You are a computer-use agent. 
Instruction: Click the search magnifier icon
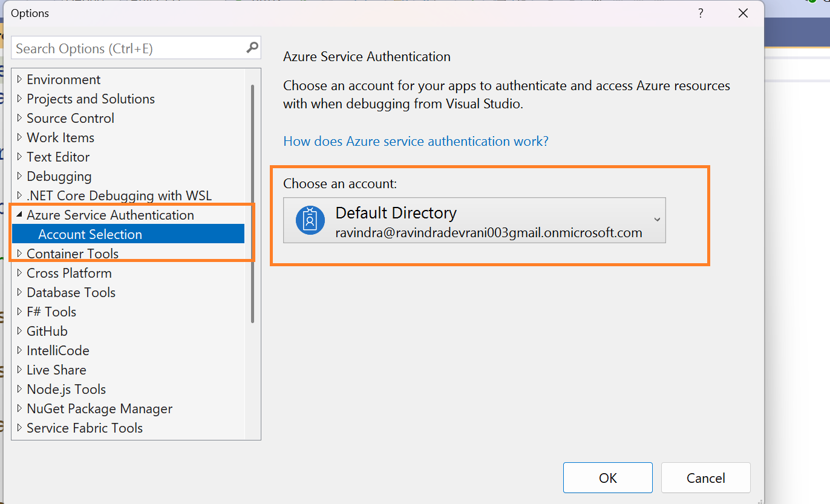[x=252, y=48]
